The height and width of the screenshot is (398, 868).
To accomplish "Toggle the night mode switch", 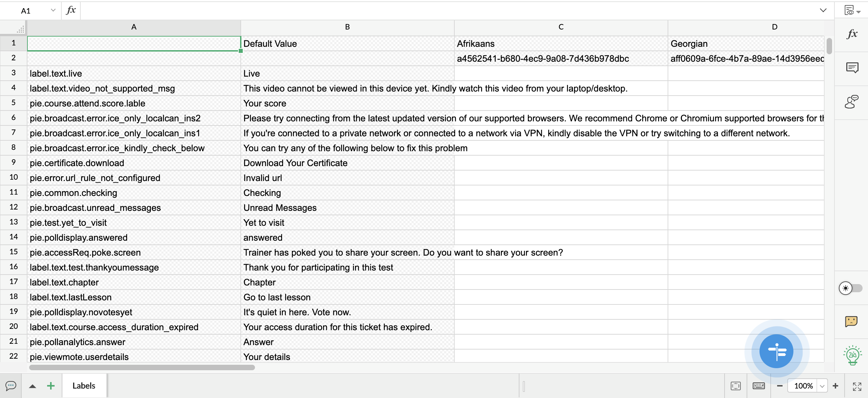I will [850, 288].
